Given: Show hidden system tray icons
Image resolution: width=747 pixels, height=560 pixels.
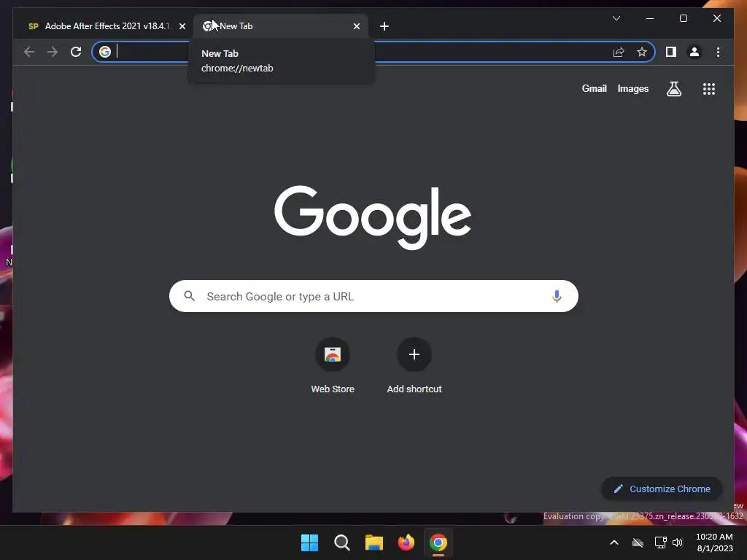Looking at the screenshot, I should point(614,542).
